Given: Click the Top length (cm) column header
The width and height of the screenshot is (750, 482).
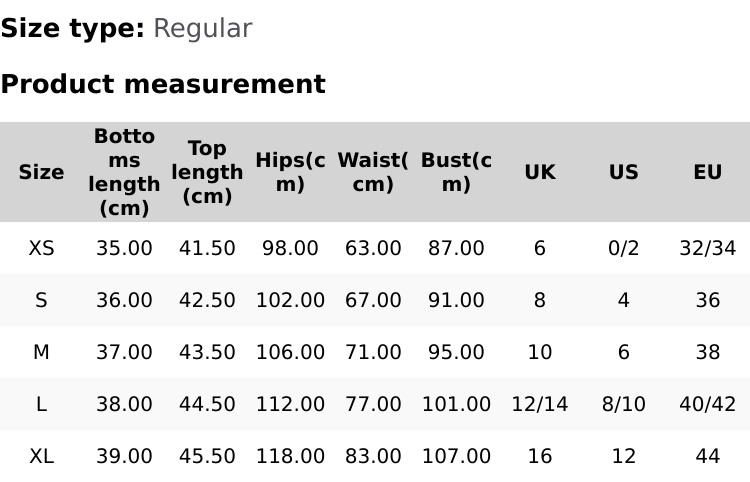Looking at the screenshot, I should 207,172.
